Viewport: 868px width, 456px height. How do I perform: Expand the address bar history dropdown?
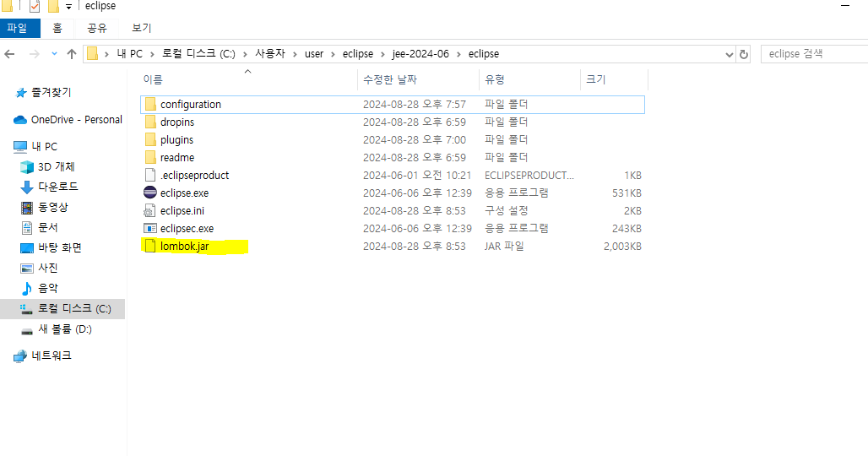[729, 54]
